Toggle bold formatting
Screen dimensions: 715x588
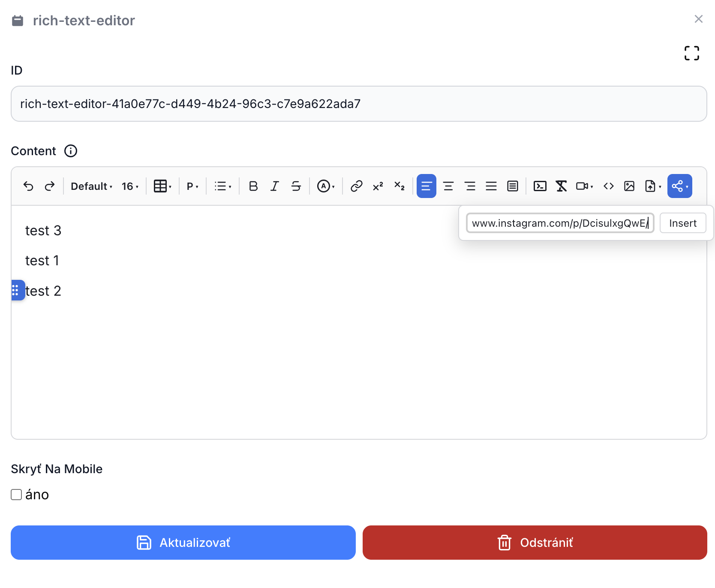(253, 186)
